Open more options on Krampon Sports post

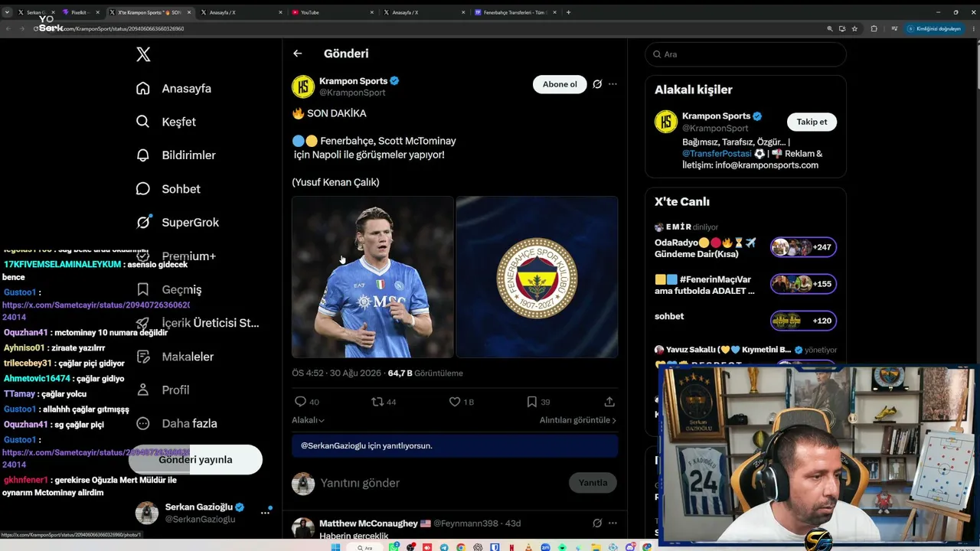612,84
